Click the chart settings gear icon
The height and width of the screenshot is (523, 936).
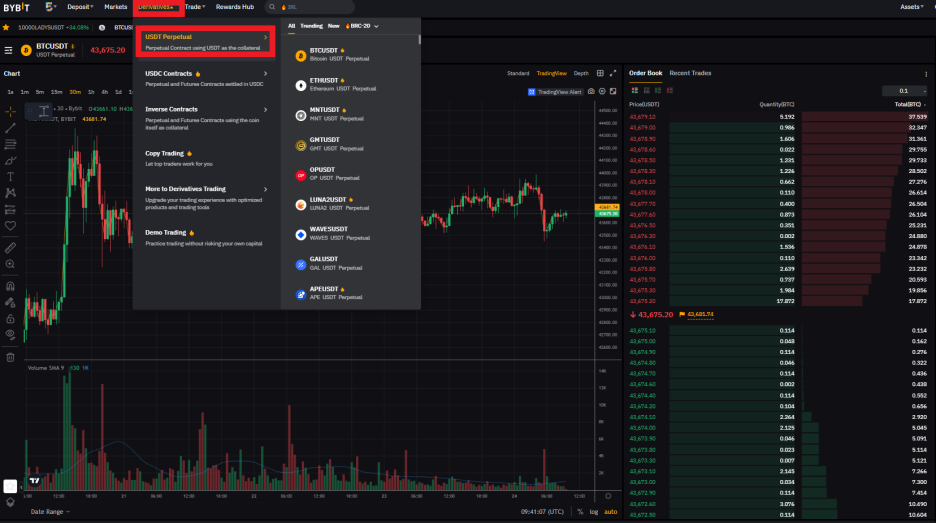click(x=608, y=496)
